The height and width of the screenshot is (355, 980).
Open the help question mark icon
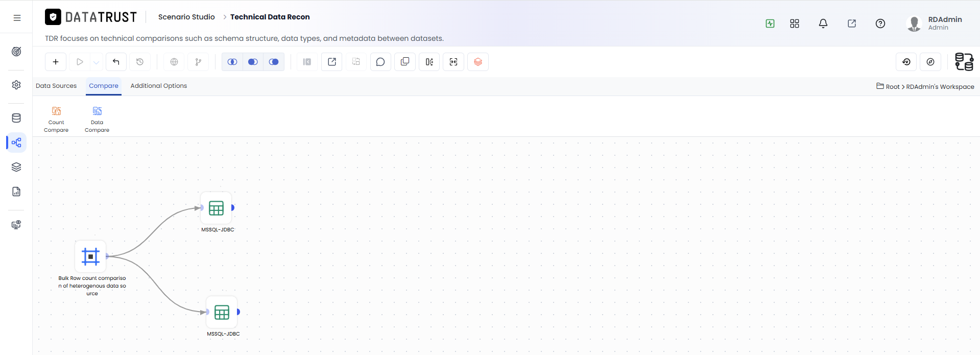click(x=880, y=23)
